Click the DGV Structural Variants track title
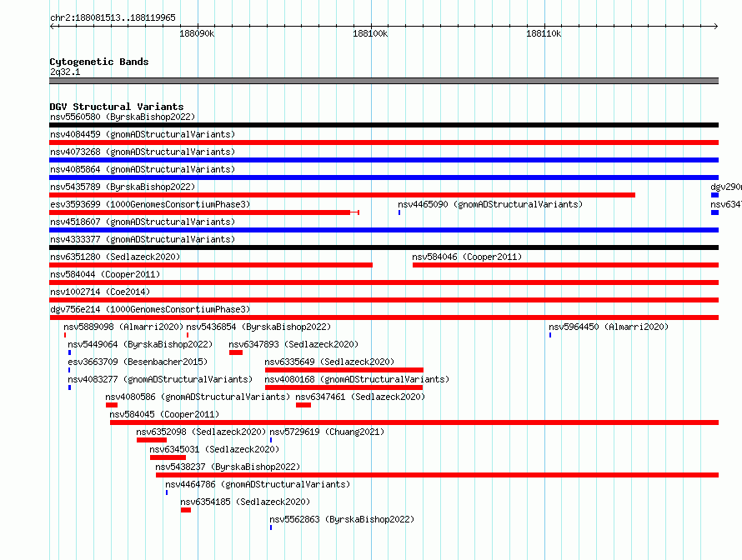Image resolution: width=742 pixels, height=560 pixels. [117, 107]
